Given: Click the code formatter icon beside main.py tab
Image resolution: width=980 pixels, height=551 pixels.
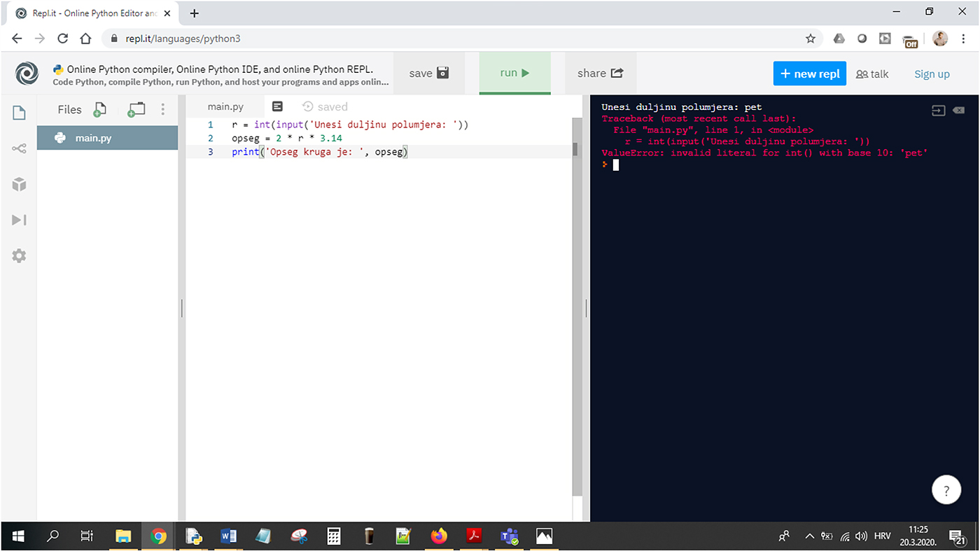Looking at the screenshot, I should [277, 106].
